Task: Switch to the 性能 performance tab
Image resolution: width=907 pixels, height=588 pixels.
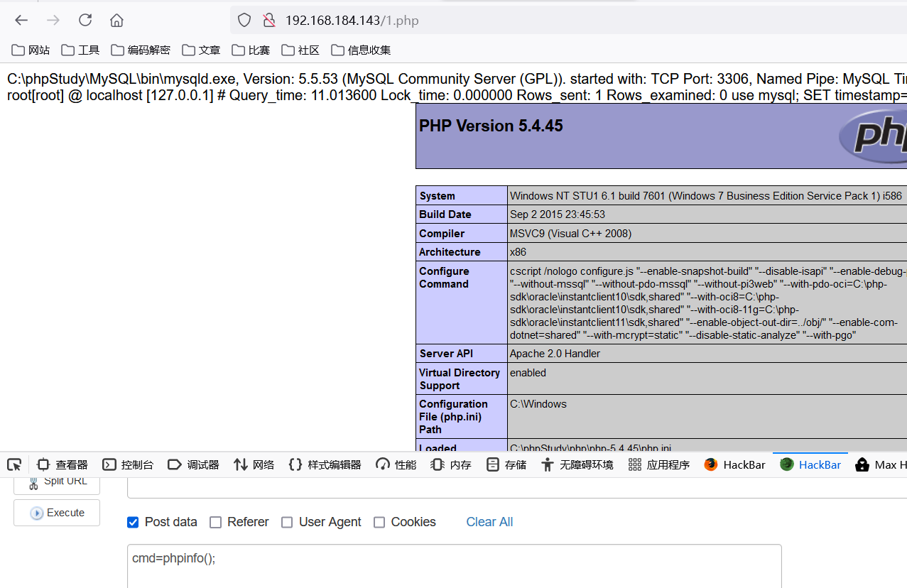Action: [396, 464]
